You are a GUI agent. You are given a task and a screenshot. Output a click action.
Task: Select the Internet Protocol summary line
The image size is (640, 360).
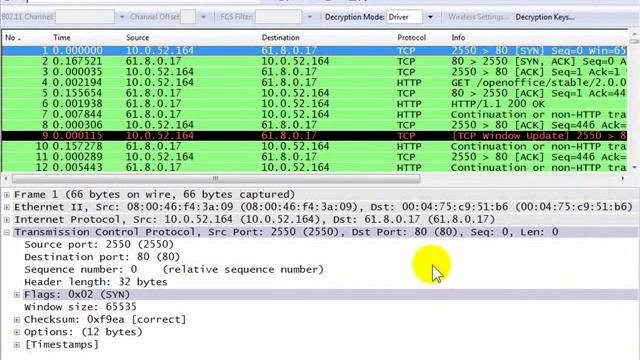click(x=254, y=220)
